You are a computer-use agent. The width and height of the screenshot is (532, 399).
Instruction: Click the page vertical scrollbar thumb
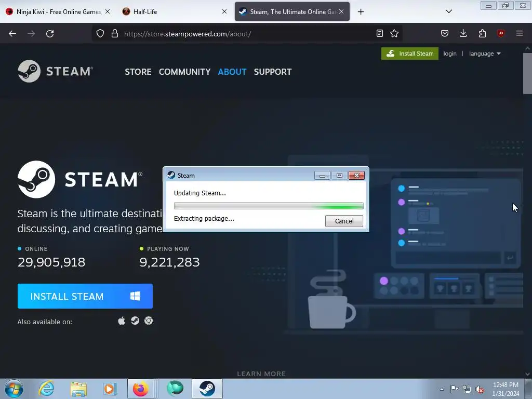(x=528, y=73)
